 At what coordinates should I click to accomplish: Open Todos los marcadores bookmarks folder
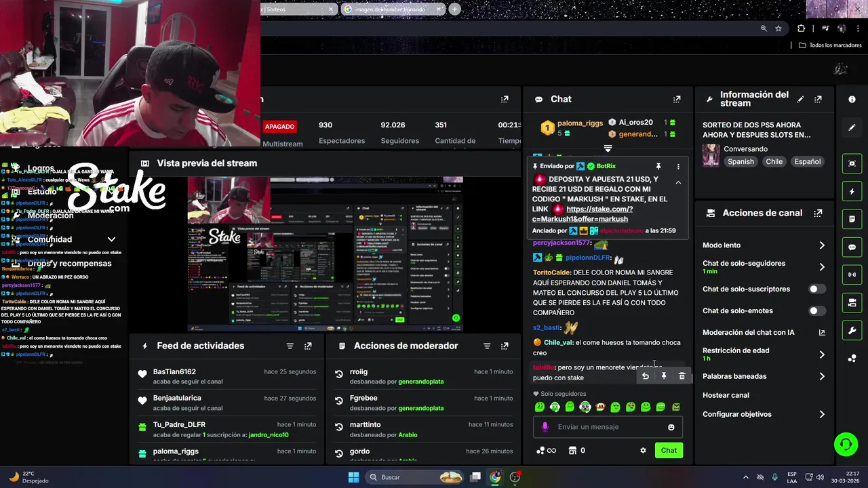830,45
